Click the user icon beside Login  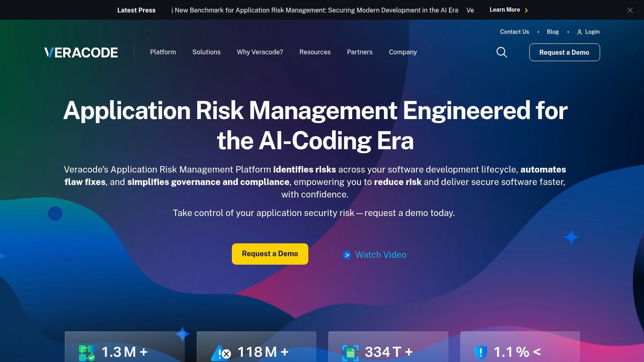(x=579, y=32)
